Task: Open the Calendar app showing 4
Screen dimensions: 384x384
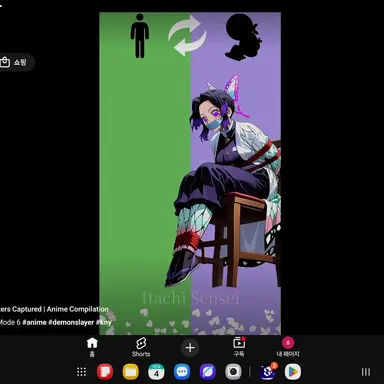Action: (x=156, y=372)
